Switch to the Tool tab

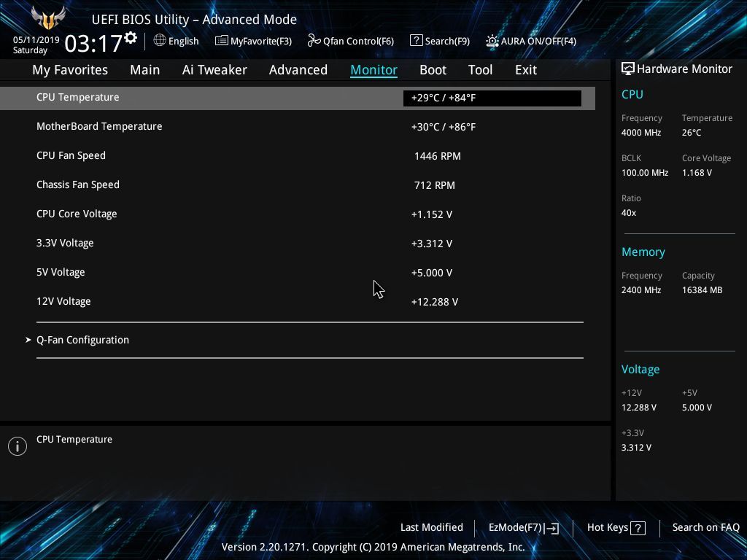click(480, 69)
